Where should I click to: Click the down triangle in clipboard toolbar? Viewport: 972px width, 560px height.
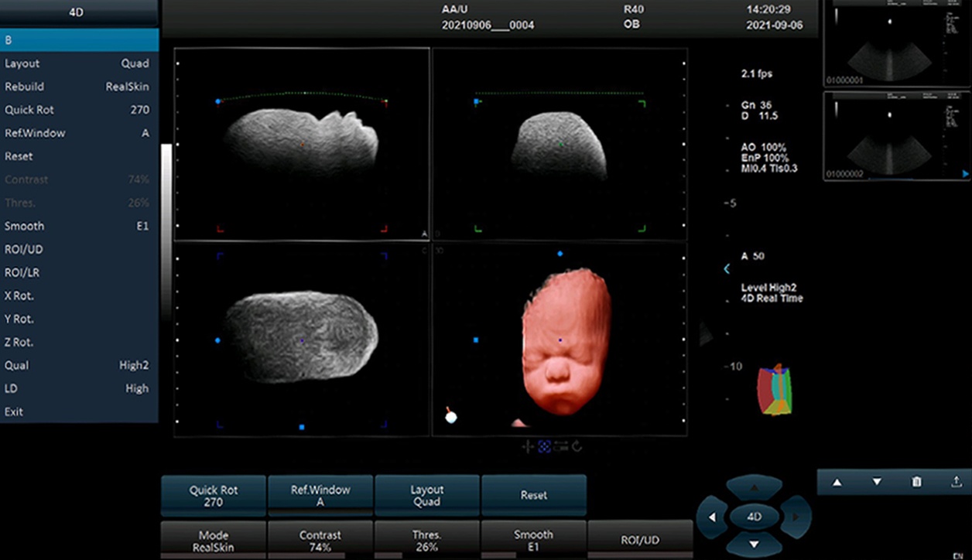(877, 482)
